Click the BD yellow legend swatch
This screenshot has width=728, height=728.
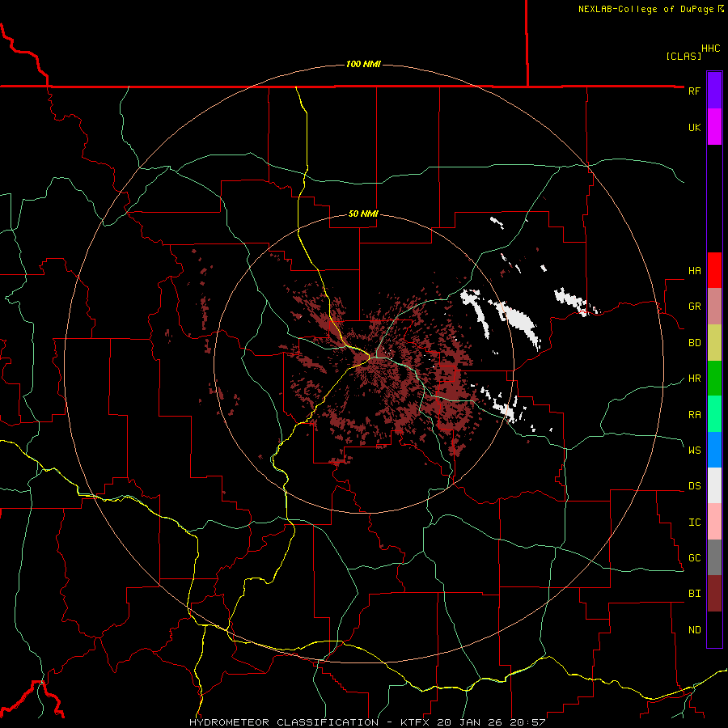(714, 343)
